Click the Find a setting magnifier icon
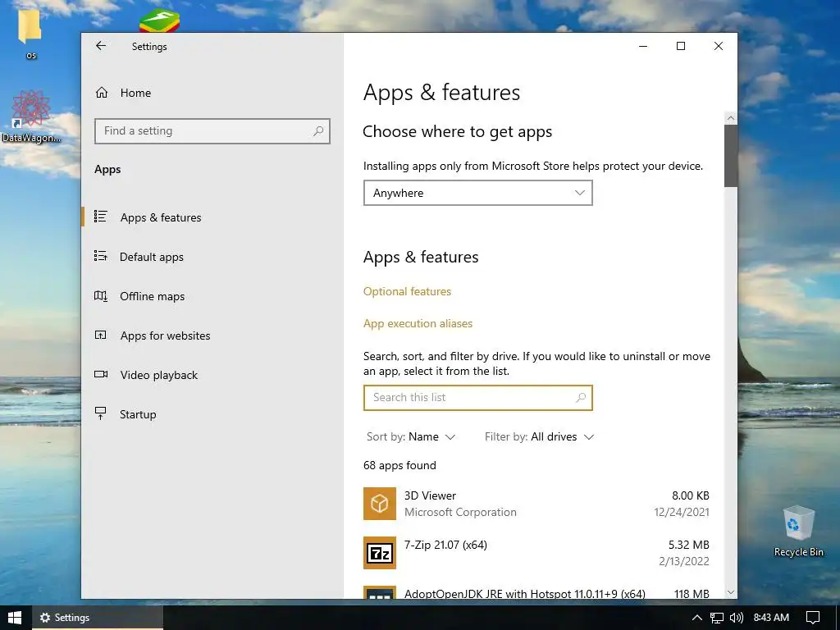Screen dimensions: 840x630 click(318, 130)
